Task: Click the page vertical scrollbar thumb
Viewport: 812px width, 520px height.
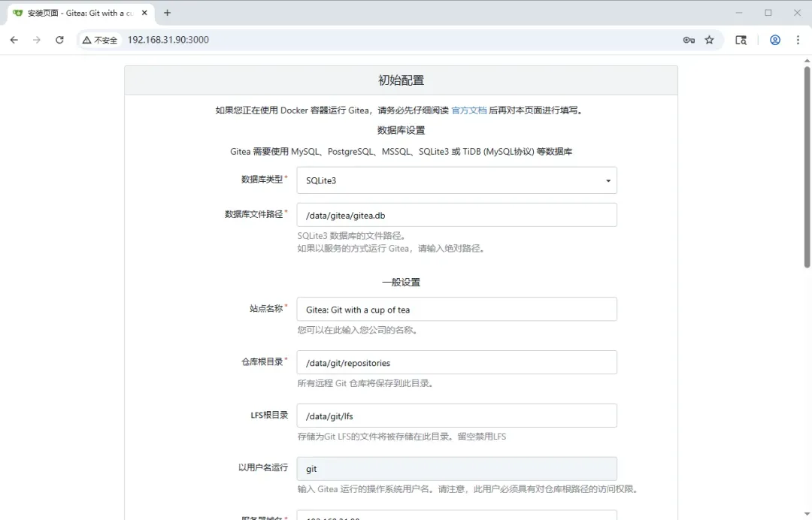Action: 807,167
